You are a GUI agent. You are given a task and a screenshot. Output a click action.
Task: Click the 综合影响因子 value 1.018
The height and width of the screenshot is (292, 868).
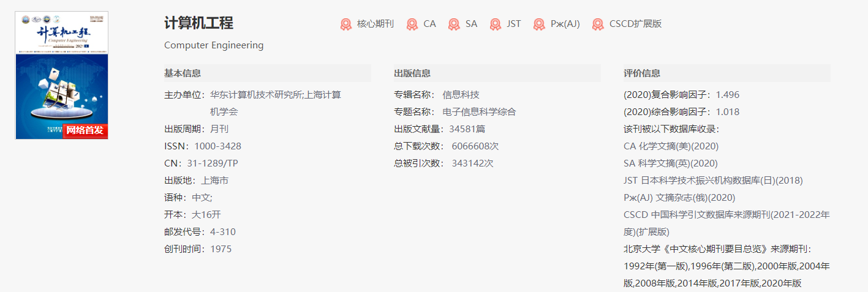click(728, 112)
